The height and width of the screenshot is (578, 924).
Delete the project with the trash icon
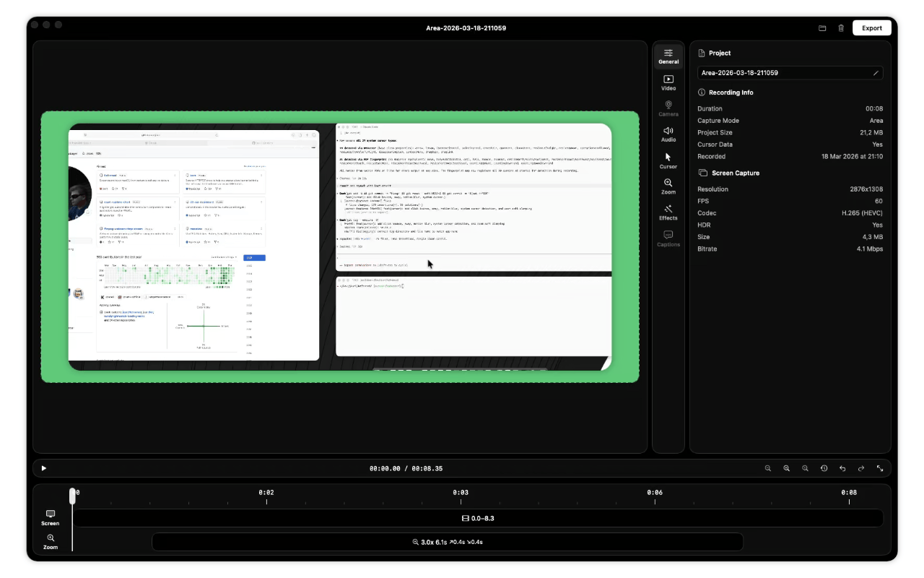coord(841,28)
